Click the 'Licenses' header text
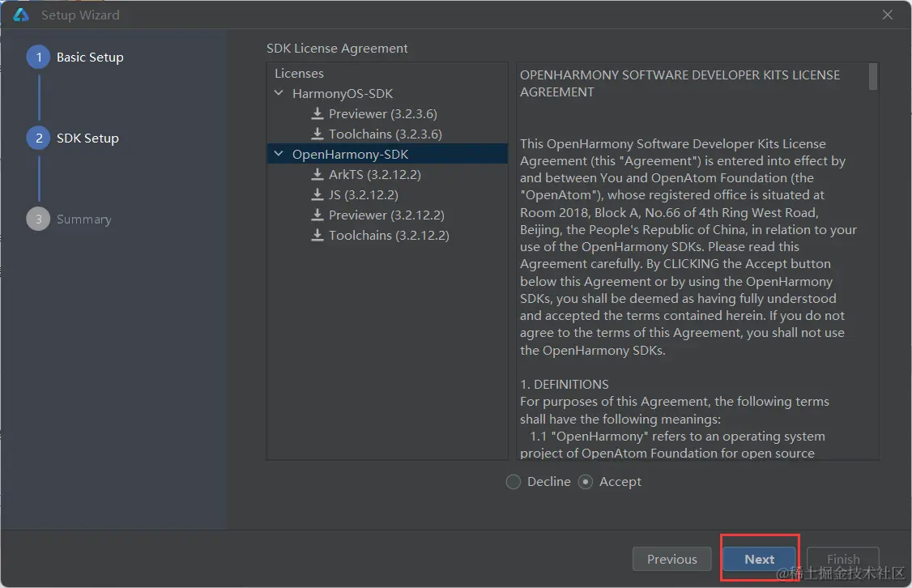Screen dimensions: 912x588 pyautogui.click(x=299, y=73)
